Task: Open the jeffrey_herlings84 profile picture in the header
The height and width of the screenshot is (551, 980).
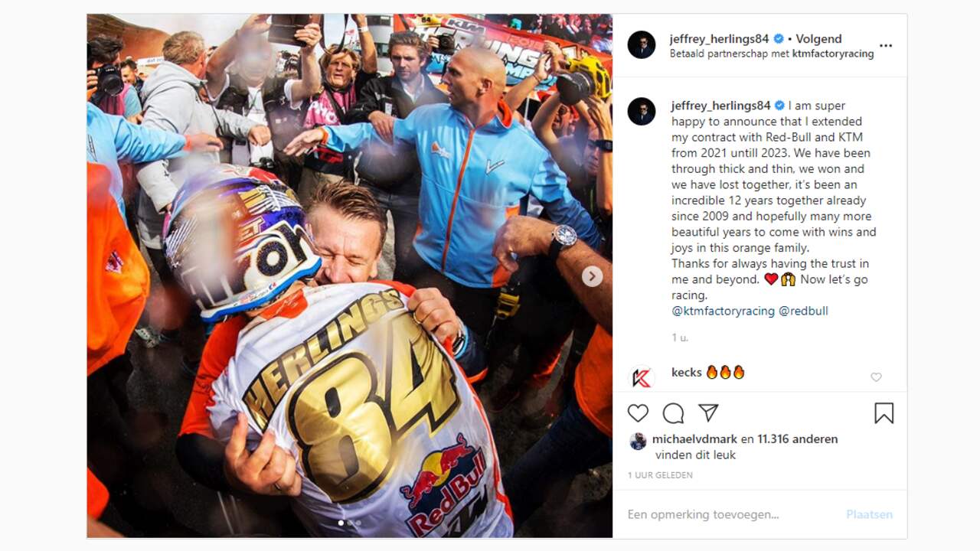Action: (642, 45)
